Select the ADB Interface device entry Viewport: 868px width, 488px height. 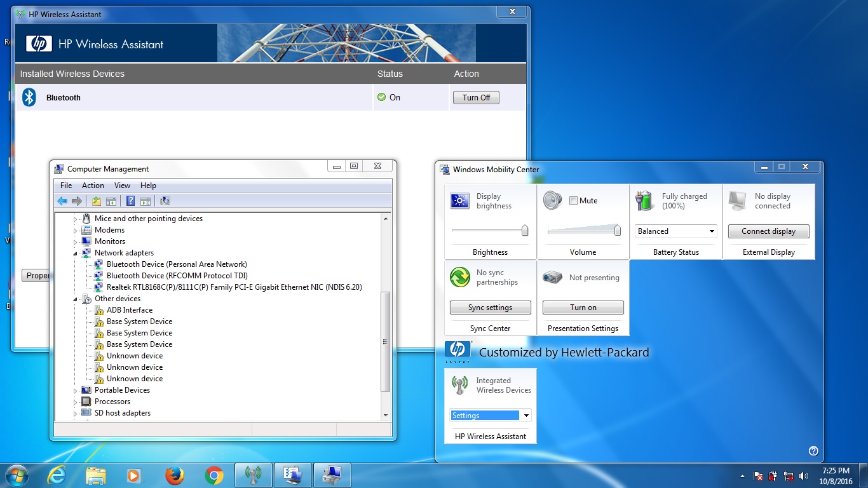coord(129,310)
